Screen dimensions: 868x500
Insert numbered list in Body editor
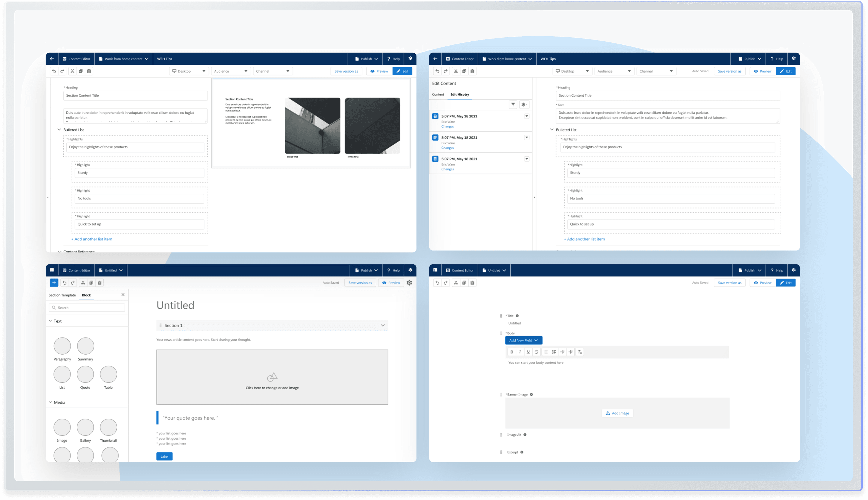554,352
